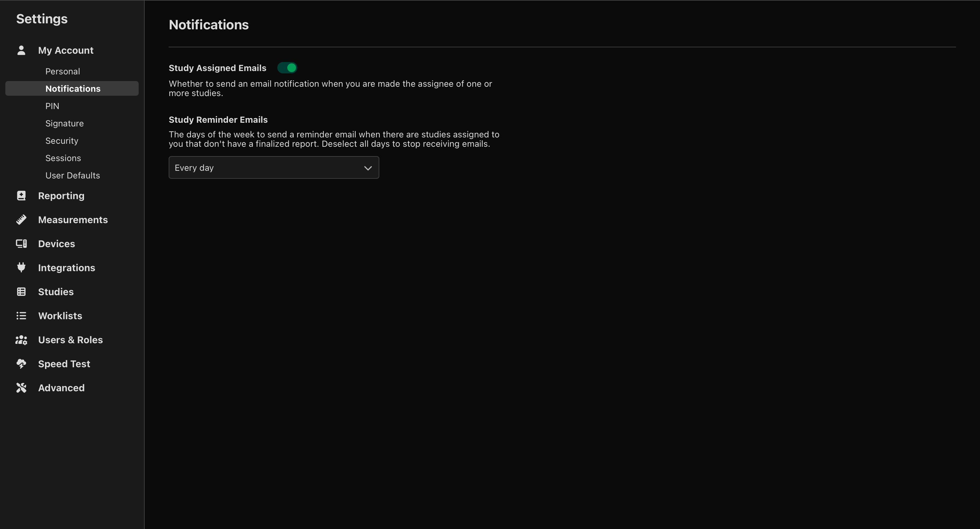This screenshot has height=529, width=980.
Task: Open the Integrations section label
Action: tap(67, 268)
